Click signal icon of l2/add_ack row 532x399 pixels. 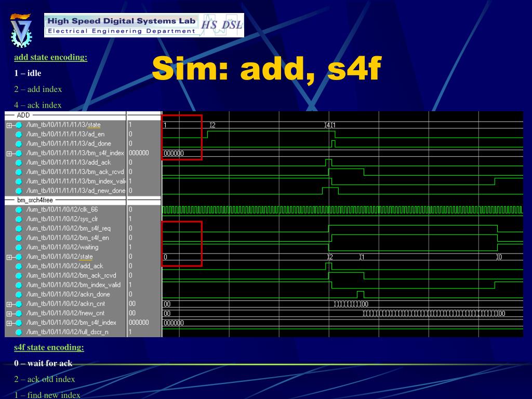[x=19, y=267]
